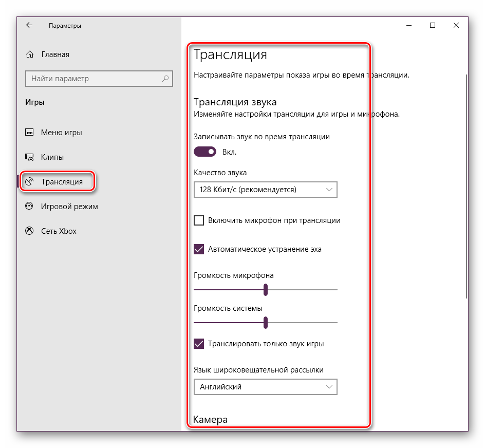485x448 pixels.
Task: Click the Громкость системы slider handle
Action: click(x=266, y=323)
